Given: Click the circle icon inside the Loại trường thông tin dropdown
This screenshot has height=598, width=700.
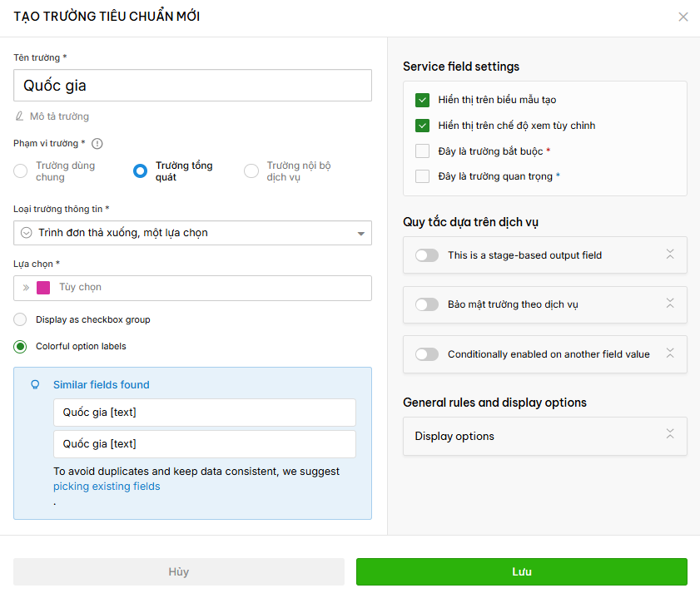Looking at the screenshot, I should coord(27,233).
